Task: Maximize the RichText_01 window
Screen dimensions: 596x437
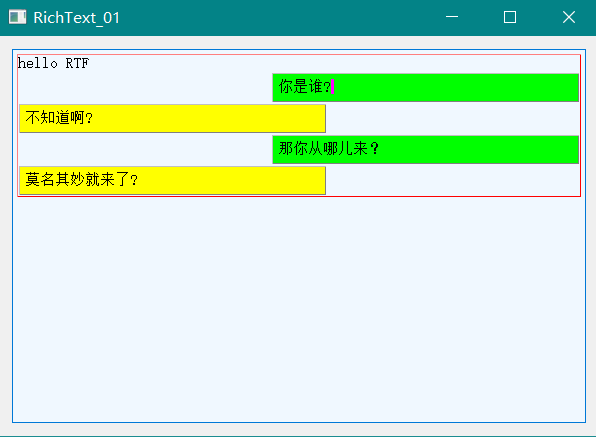Action: point(510,17)
